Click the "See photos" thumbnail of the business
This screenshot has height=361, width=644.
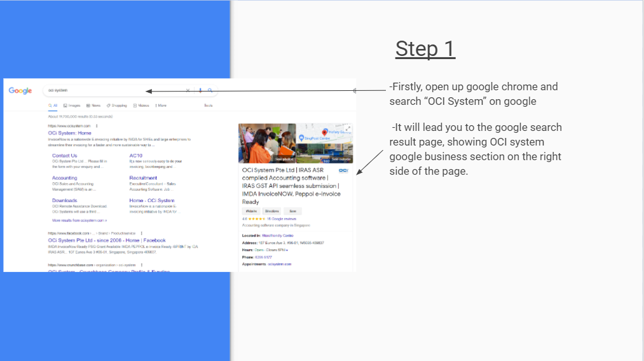point(267,144)
